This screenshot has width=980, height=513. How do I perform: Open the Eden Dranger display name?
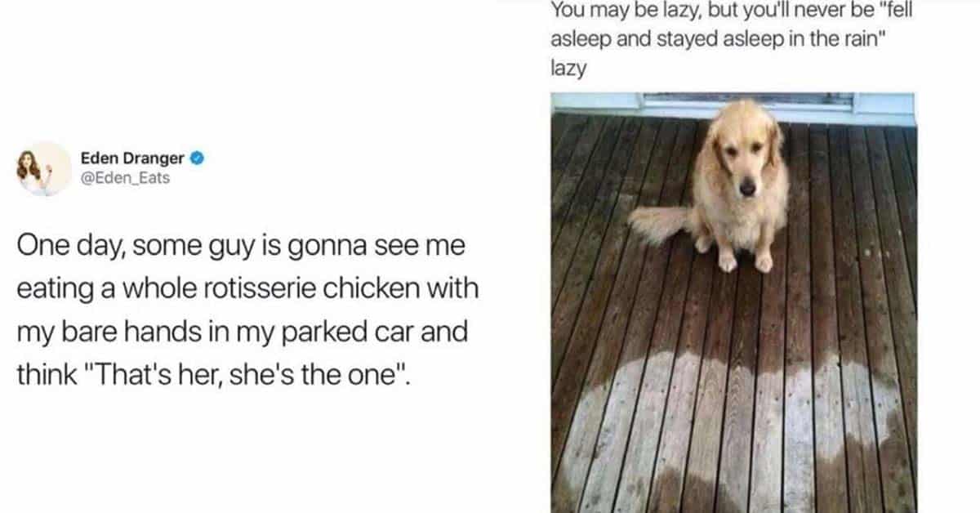point(132,159)
